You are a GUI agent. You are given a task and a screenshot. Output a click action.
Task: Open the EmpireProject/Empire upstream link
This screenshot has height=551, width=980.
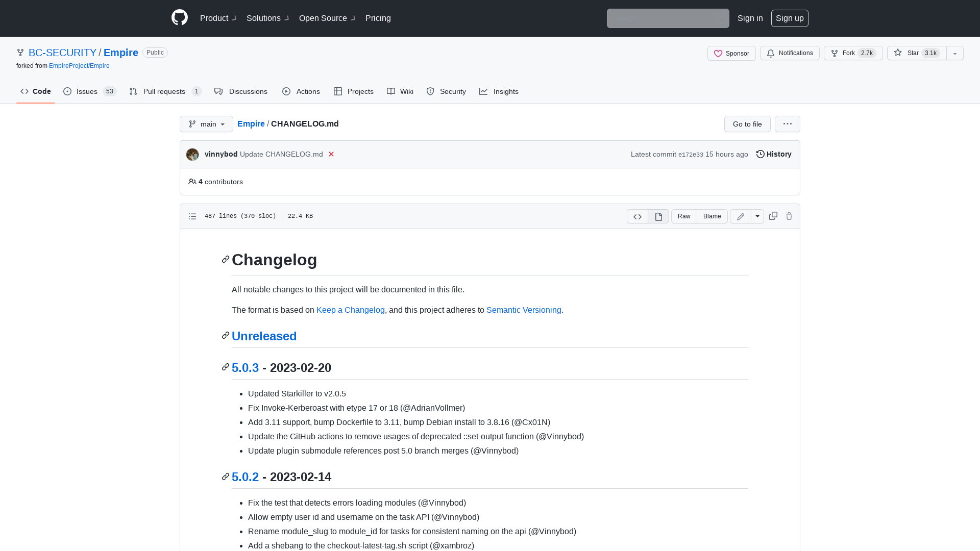coord(79,66)
